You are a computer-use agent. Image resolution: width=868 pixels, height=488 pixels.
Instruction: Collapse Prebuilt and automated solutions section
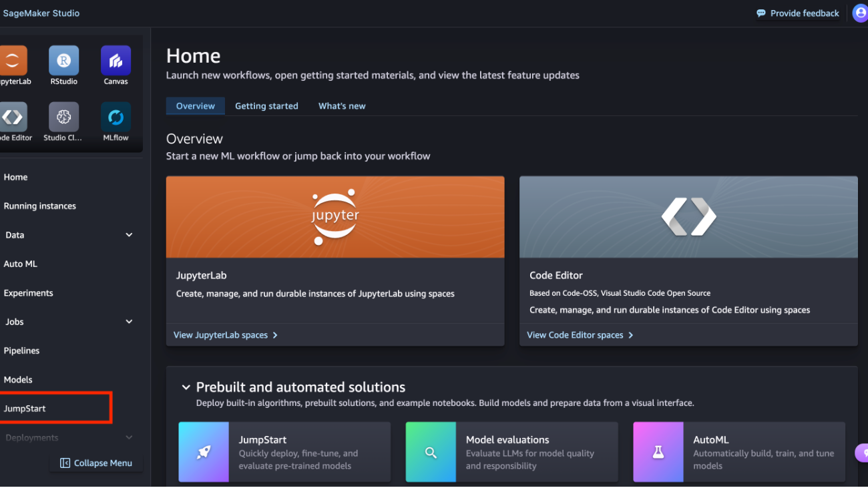(186, 387)
